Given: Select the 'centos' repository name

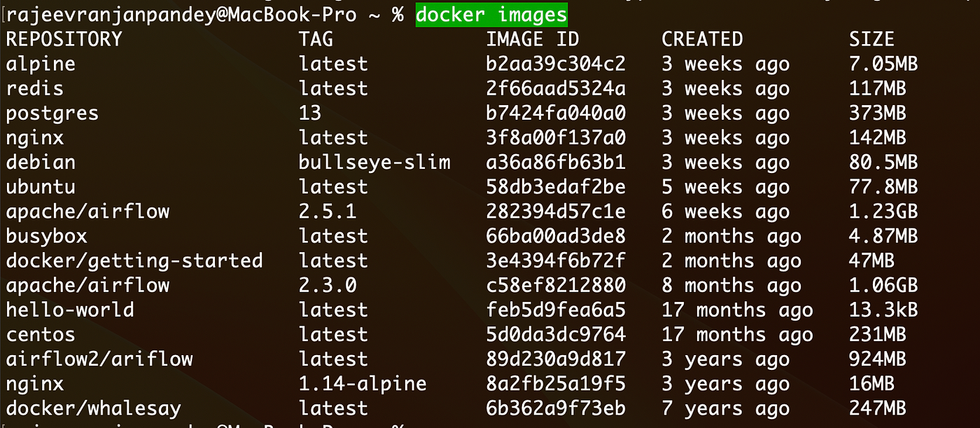Looking at the screenshot, I should (x=41, y=335).
